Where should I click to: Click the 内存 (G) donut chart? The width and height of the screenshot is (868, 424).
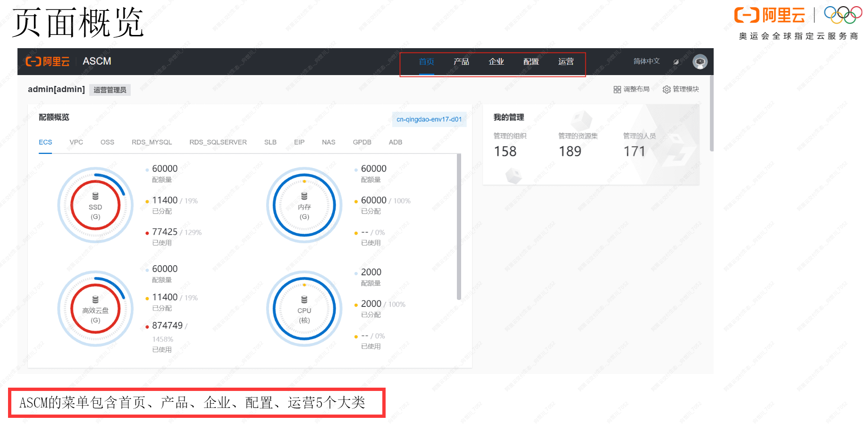pyautogui.click(x=304, y=205)
